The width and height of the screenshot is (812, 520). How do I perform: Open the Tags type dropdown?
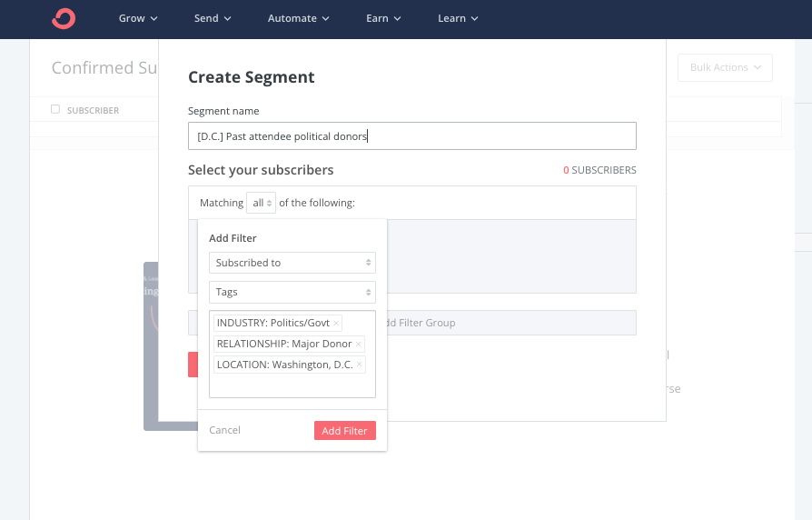[x=292, y=292]
